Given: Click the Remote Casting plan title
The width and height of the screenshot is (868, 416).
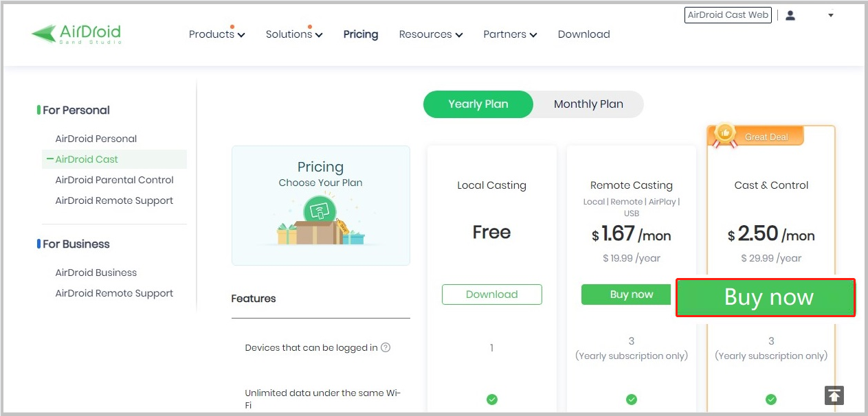Looking at the screenshot, I should [x=632, y=185].
